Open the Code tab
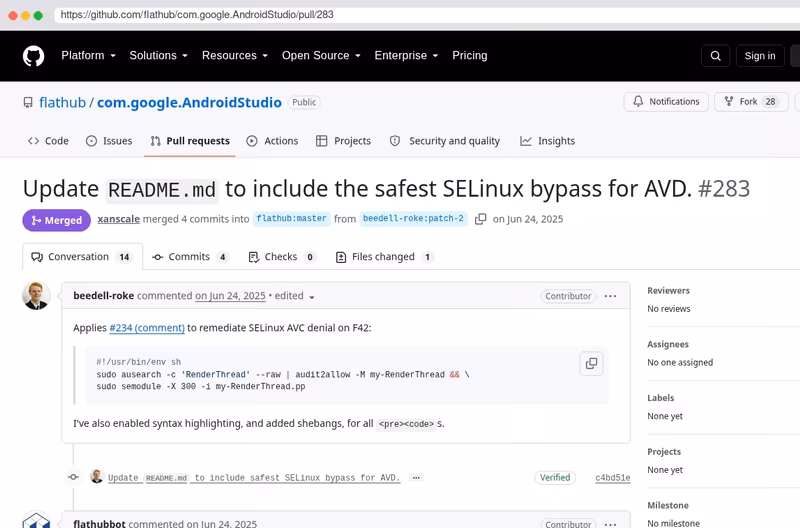 48,141
